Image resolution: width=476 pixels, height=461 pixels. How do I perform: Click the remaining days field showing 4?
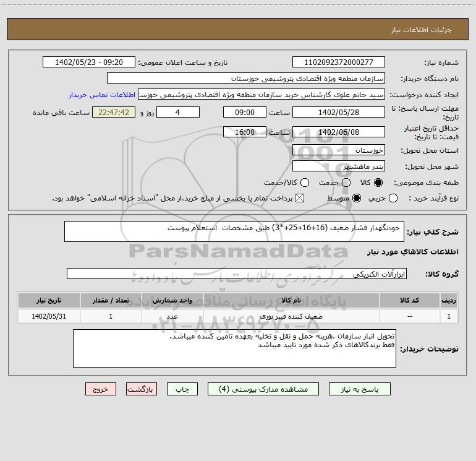[178, 112]
